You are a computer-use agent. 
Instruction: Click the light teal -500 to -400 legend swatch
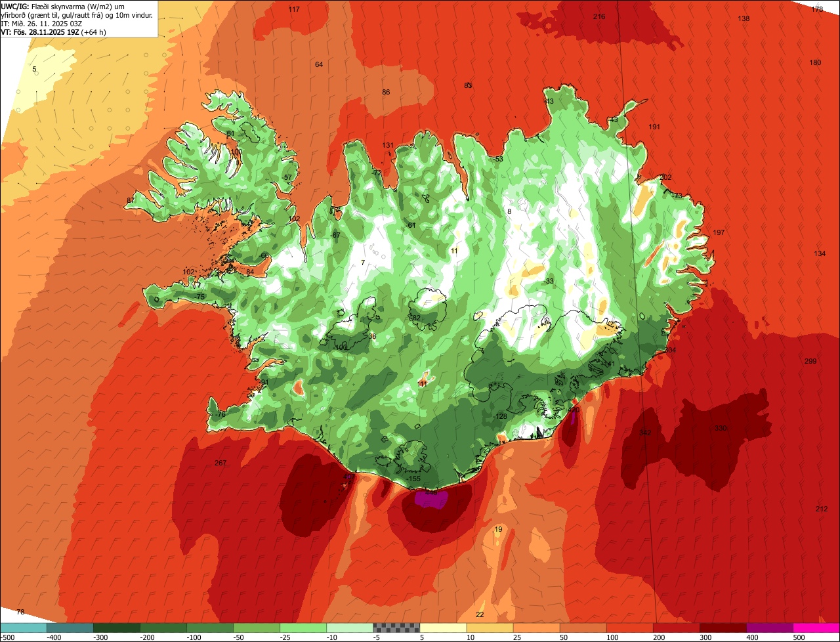click(23, 628)
